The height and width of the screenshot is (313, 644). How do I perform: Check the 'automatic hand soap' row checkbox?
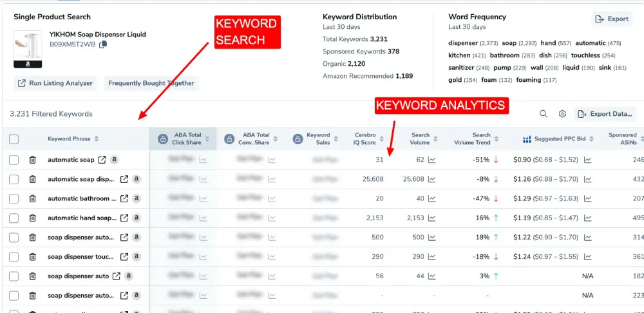click(14, 218)
